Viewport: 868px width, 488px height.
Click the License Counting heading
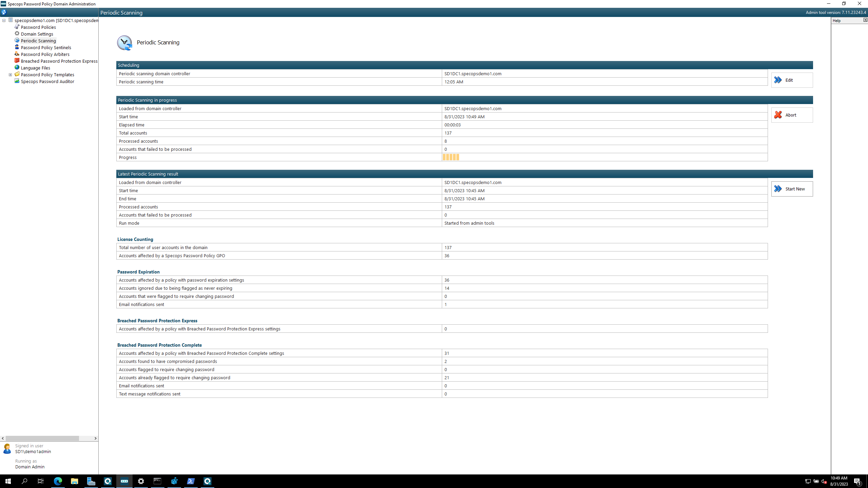point(135,239)
